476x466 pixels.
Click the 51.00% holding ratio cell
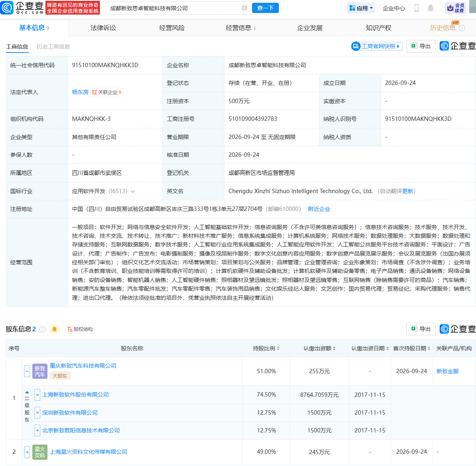266,371
